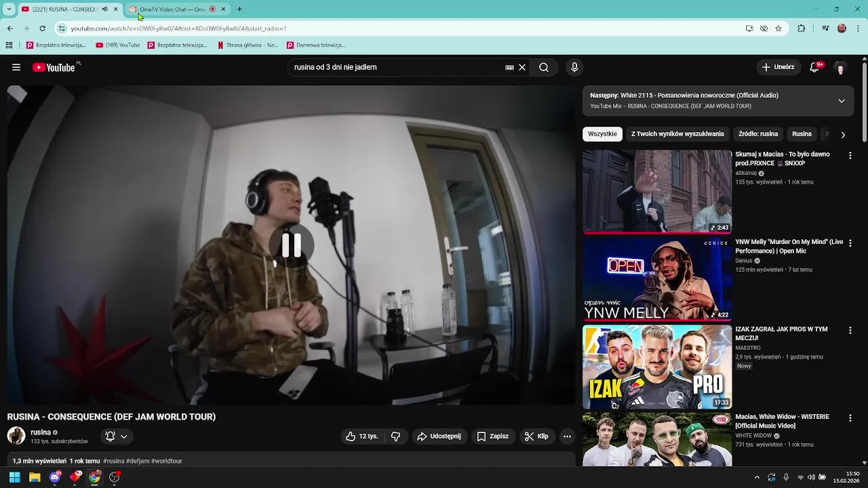Open the rusina channel avatar
The image size is (868, 488).
[16, 436]
